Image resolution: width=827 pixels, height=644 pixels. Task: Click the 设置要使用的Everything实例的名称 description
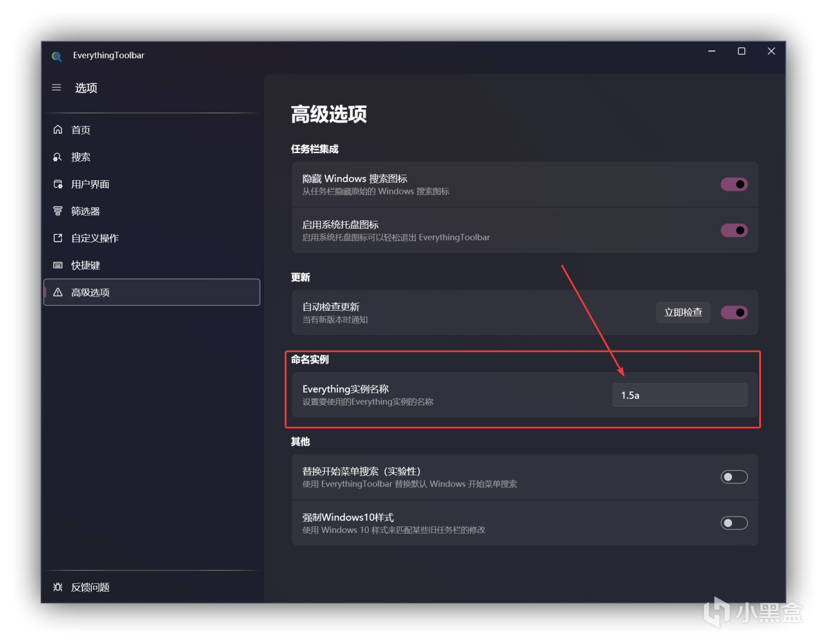pyautogui.click(x=368, y=402)
